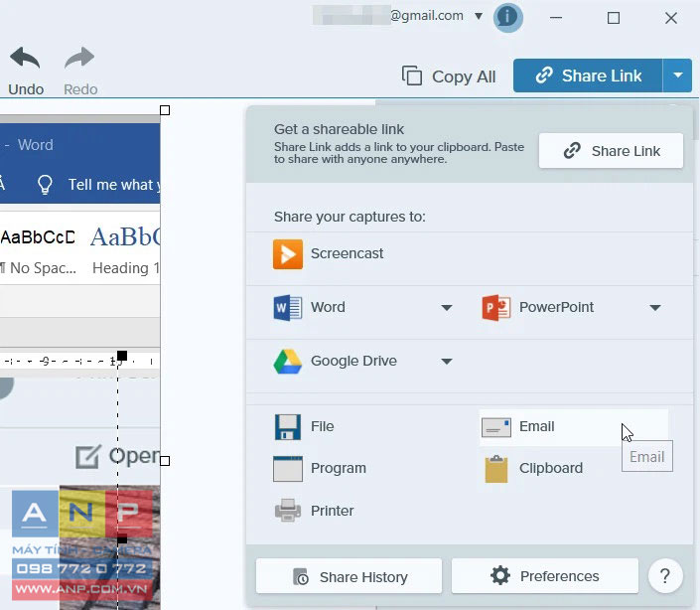Minimize the window
This screenshot has height=610, width=700.
[x=556, y=18]
